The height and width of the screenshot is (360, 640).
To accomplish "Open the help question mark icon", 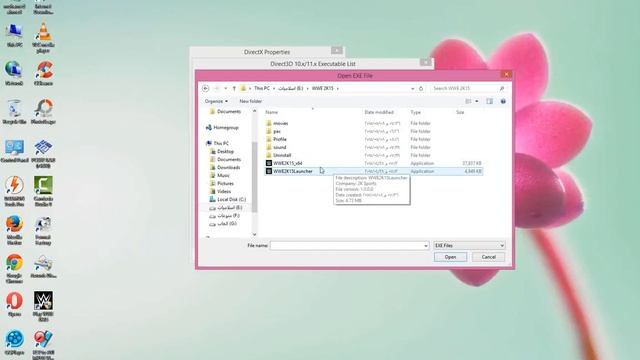I will click(x=503, y=101).
